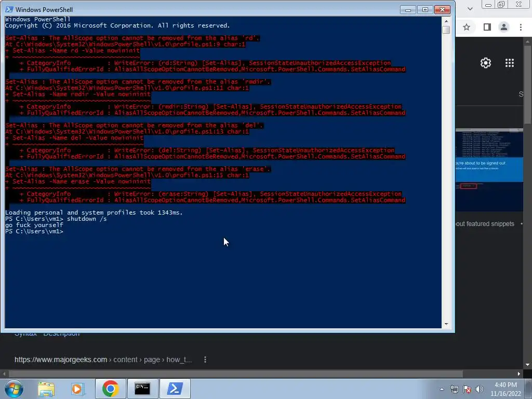Open Chrome profile avatar icon
This screenshot has width=532, height=399.
coord(504,27)
